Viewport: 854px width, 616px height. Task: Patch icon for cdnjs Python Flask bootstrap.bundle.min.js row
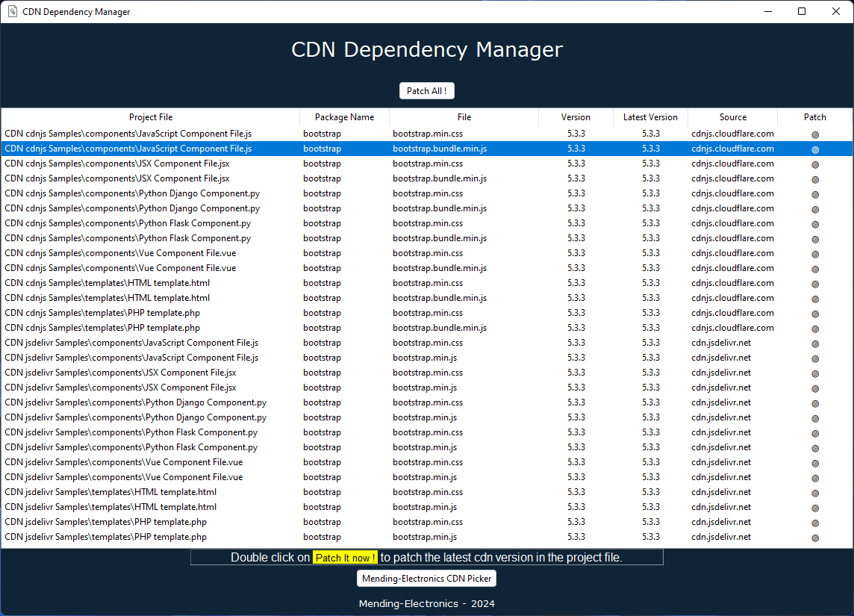814,239
